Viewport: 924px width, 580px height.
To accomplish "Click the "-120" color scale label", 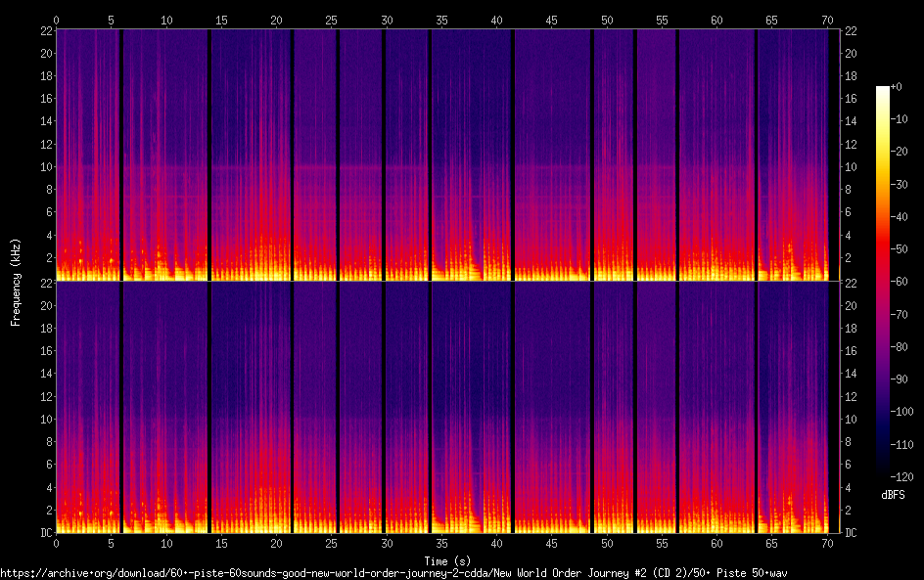I will pyautogui.click(x=901, y=477).
